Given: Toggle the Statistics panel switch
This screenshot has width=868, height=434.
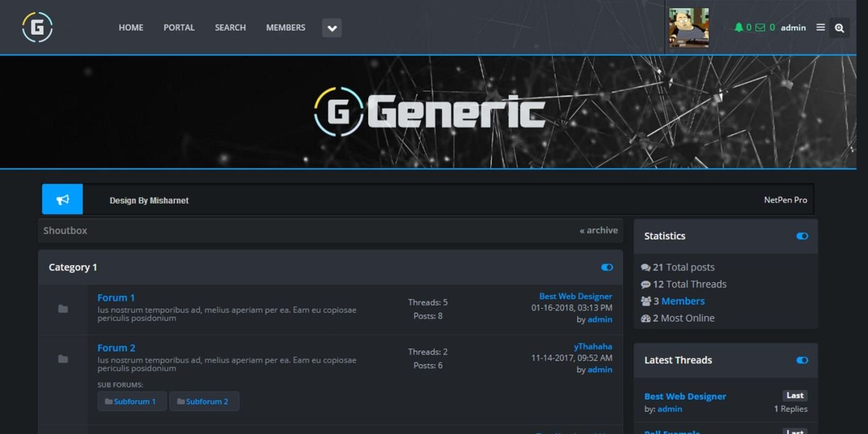Looking at the screenshot, I should (802, 236).
